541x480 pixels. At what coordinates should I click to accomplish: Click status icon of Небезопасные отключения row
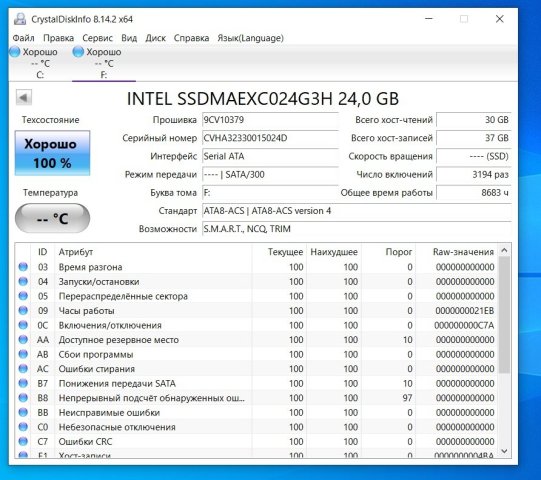23,427
